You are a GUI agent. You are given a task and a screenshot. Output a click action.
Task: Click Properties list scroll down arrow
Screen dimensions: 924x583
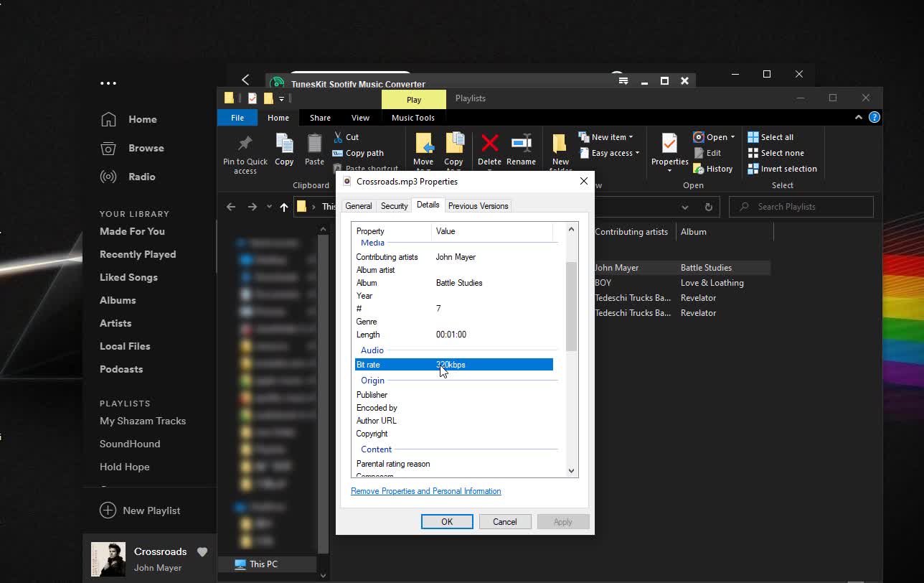click(x=571, y=471)
